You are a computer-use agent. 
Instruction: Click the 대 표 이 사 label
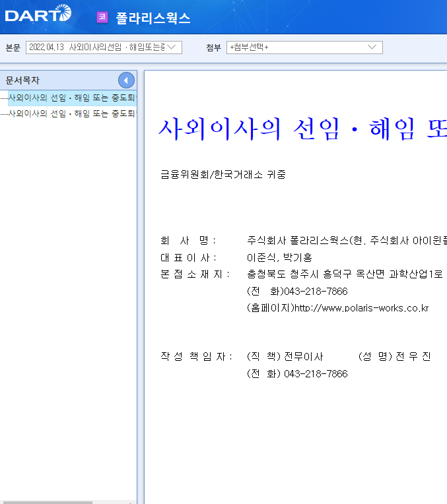click(189, 257)
